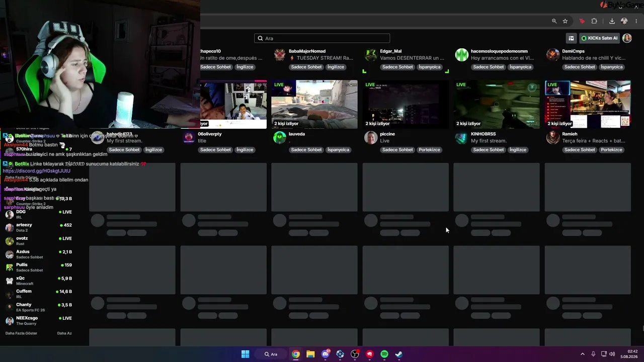644x362 pixels.
Task: Click the Sadece Sohbet tag under Ramieh
Action: (580, 150)
